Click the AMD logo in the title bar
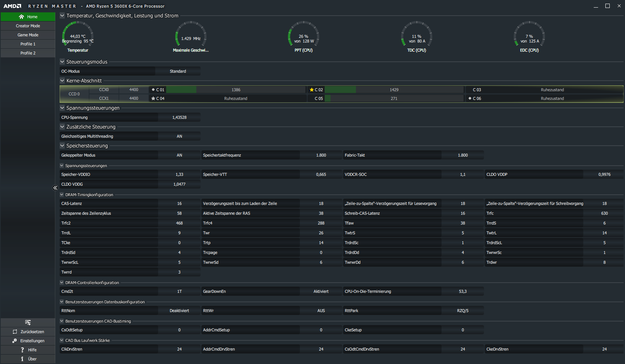Image resolution: width=625 pixels, height=364 pixels. click(12, 6)
